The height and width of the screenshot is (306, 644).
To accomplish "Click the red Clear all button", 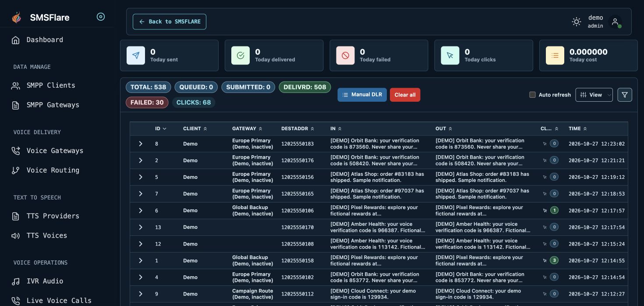I will click(x=405, y=95).
